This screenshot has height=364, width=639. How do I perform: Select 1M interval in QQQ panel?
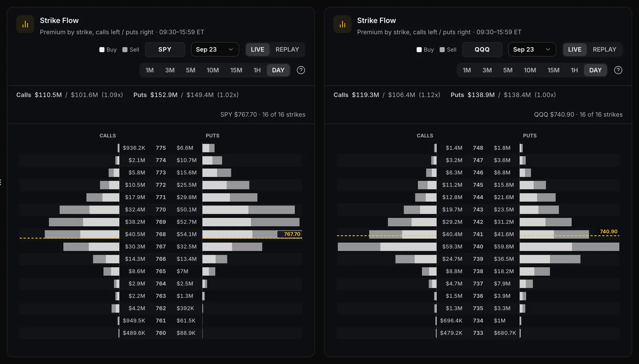pyautogui.click(x=467, y=70)
